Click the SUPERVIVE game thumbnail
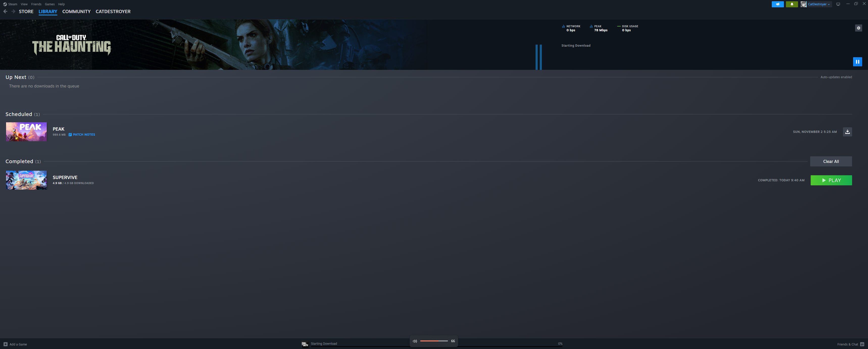 [26, 180]
